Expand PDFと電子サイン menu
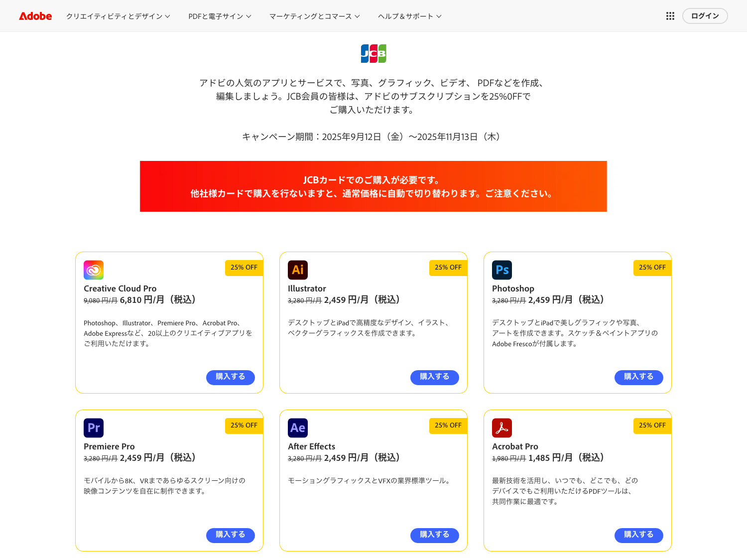This screenshot has height=560, width=747. pos(220,16)
